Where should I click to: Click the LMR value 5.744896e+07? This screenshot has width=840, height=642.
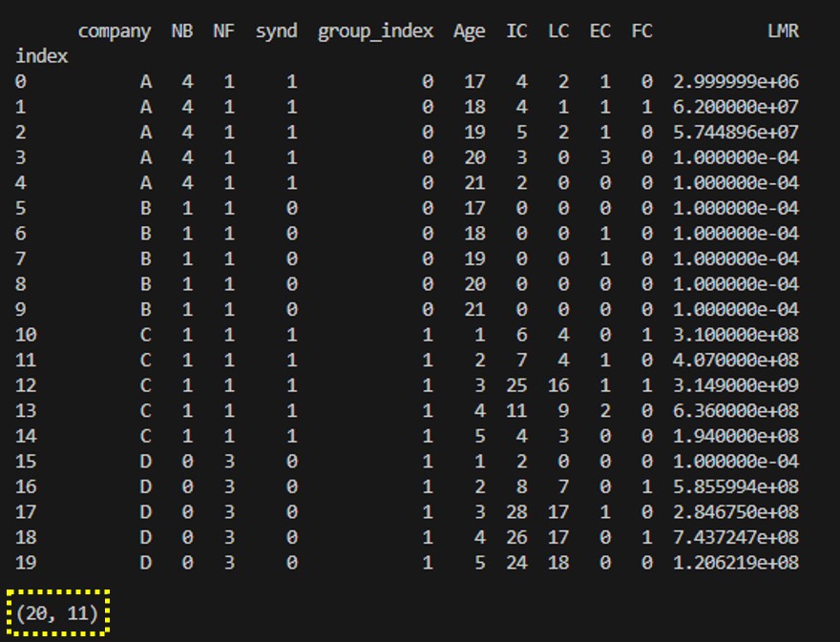coord(736,133)
